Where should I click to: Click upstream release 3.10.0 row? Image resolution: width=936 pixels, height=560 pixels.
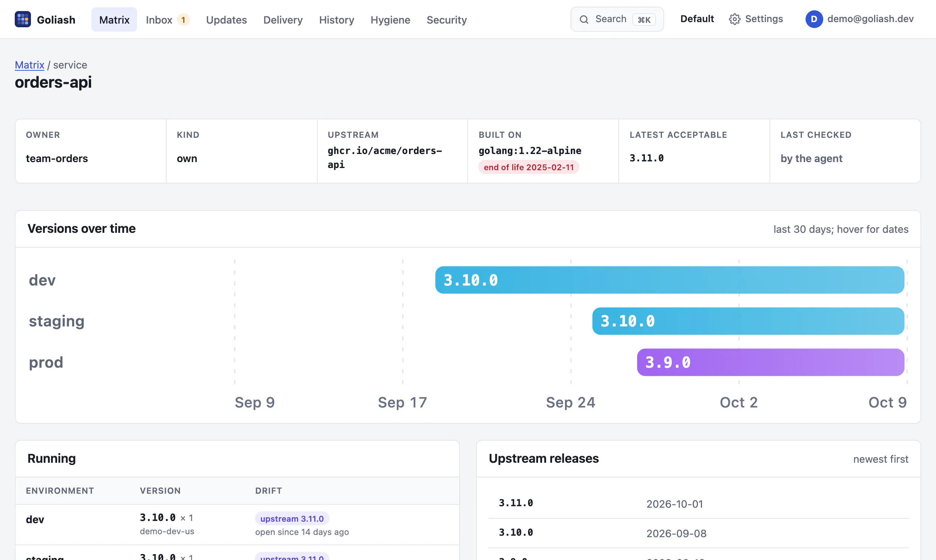click(x=698, y=533)
